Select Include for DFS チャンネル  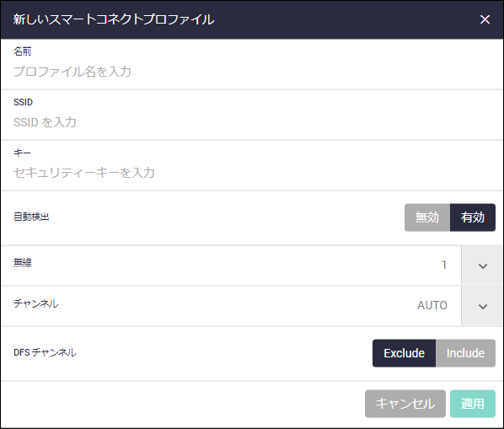[465, 353]
